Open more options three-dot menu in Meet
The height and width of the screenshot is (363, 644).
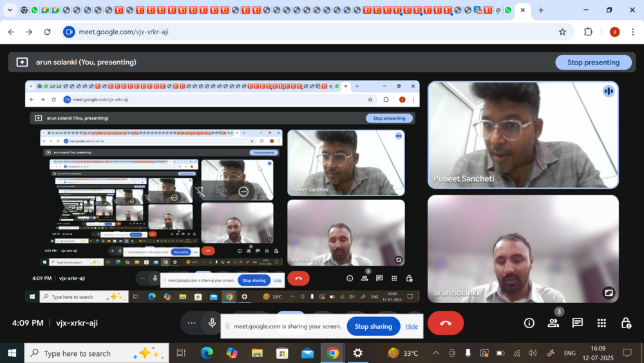[x=191, y=323]
